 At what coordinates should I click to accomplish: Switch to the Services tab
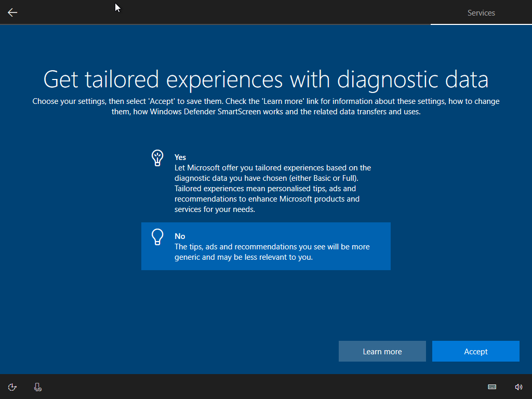(481, 13)
